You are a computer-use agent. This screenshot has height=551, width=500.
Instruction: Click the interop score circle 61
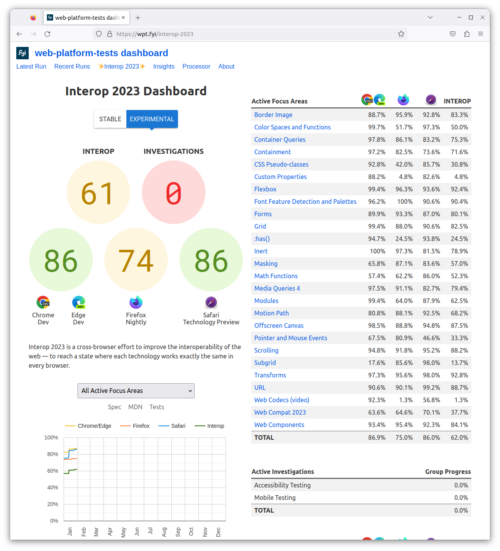(98, 192)
